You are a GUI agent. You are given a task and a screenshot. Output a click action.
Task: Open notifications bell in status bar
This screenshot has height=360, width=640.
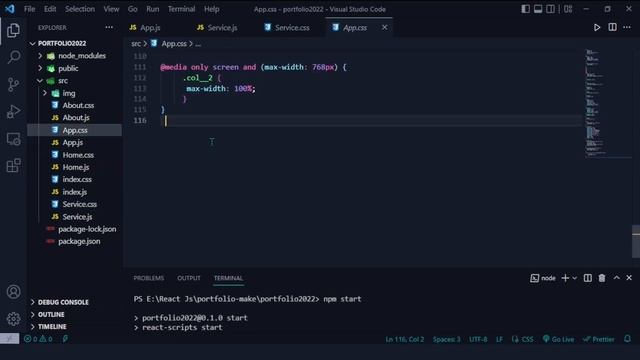coord(627,339)
